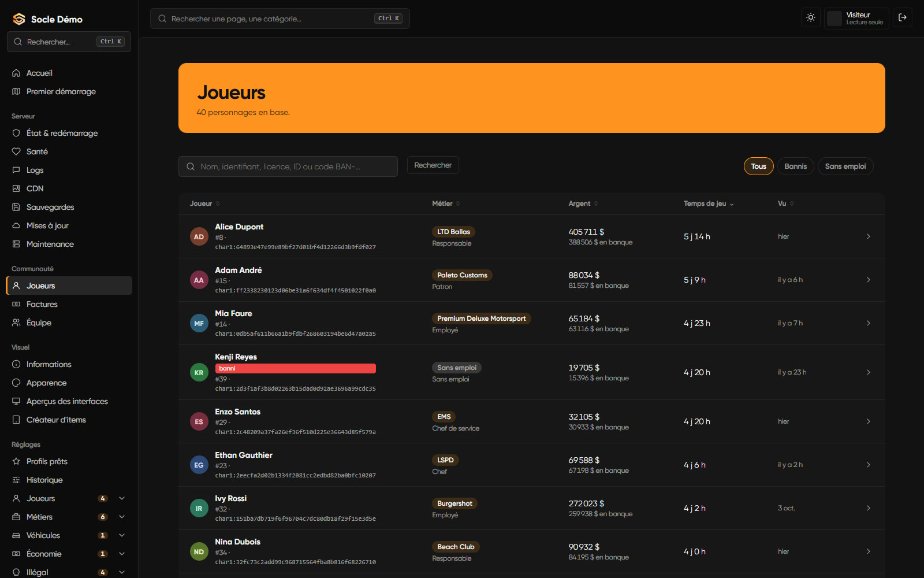Screen dimensions: 924x578
Task: Open Santé heart icon in sidebar
Action: 16,151
